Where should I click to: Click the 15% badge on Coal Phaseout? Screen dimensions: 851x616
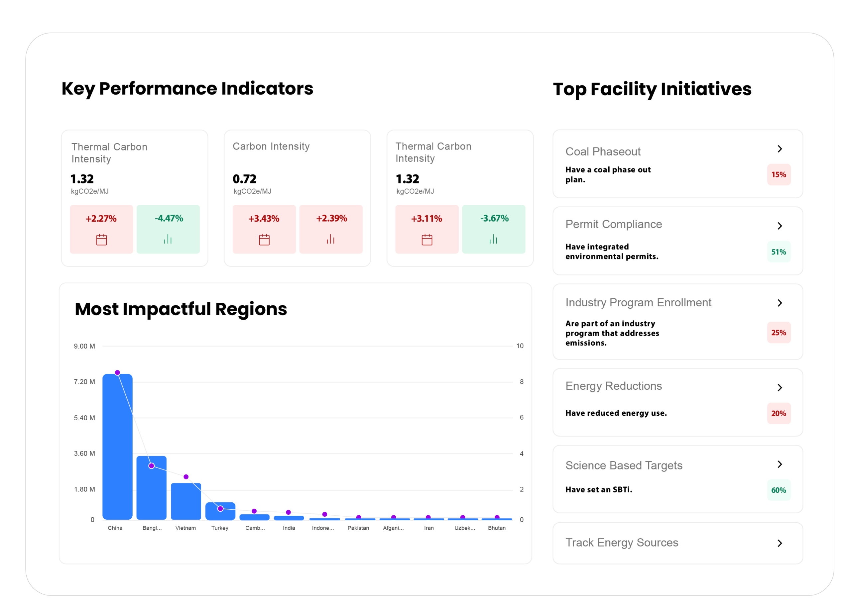(x=779, y=175)
